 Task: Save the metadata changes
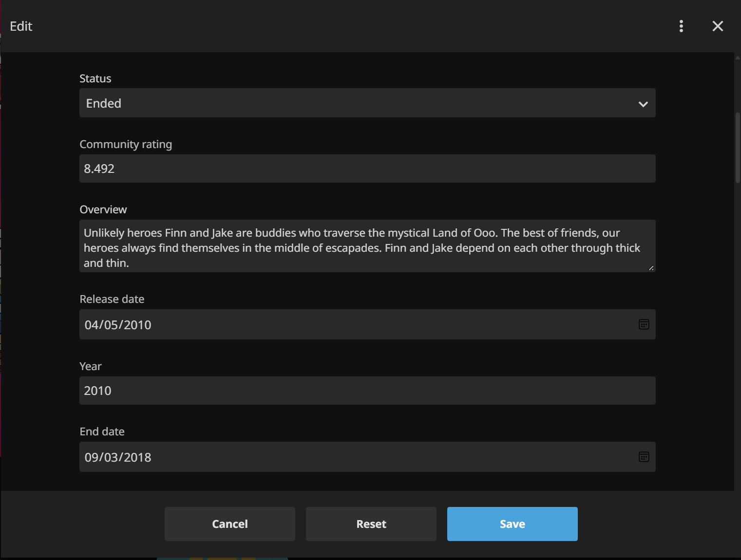tap(512, 524)
